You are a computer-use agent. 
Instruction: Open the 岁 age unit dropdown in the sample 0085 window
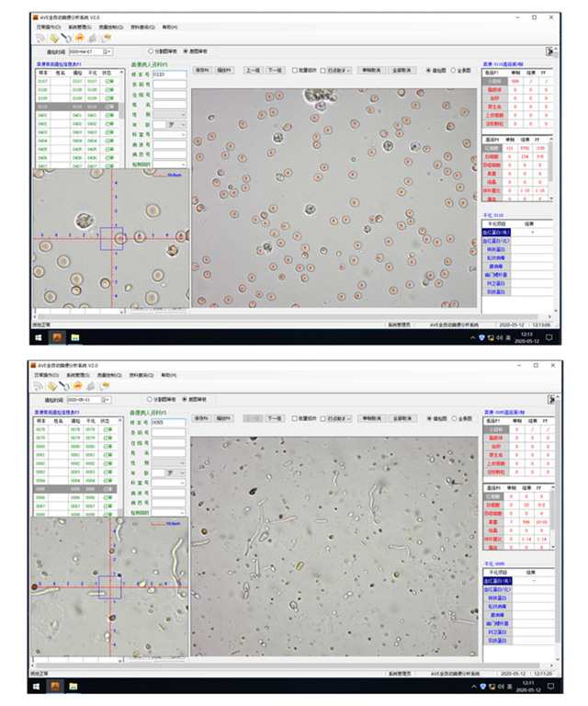(x=175, y=473)
